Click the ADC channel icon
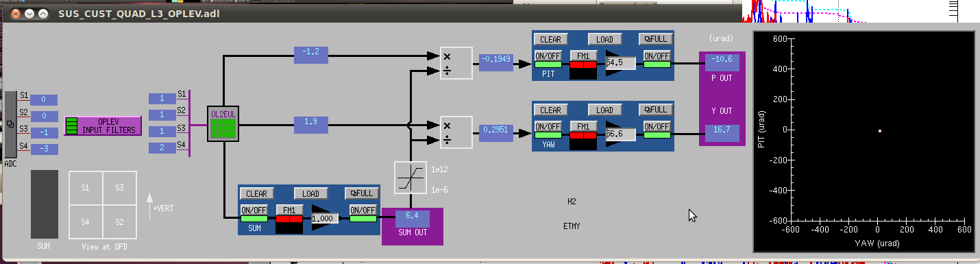980x264 pixels. click(x=10, y=124)
